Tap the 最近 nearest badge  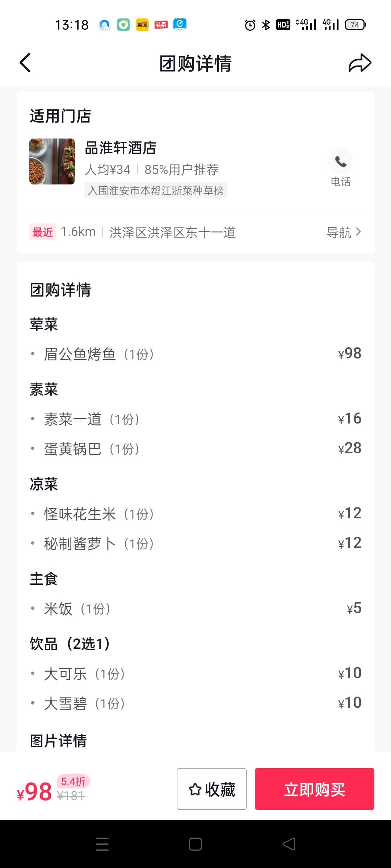[x=43, y=232]
